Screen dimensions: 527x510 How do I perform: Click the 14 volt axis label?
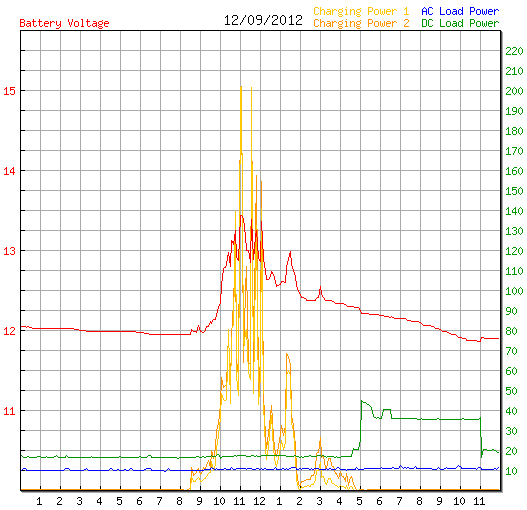point(9,171)
